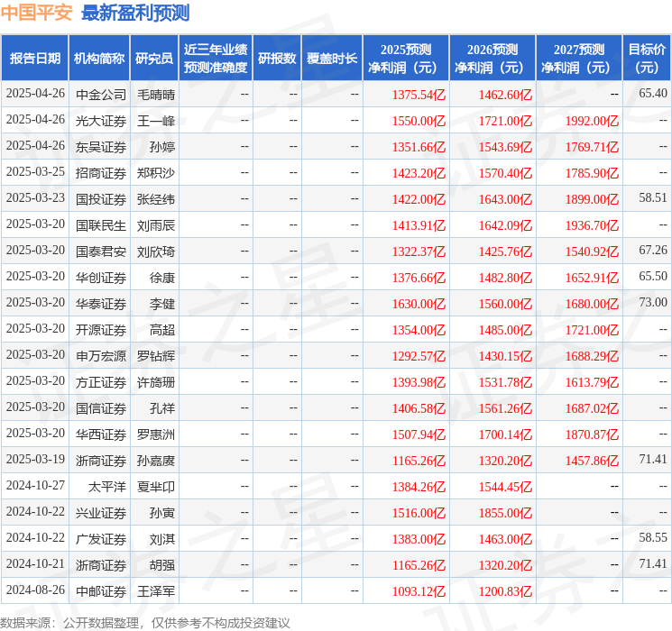Select 华泰证券 2025 forecast 1630.00亿

(419, 304)
